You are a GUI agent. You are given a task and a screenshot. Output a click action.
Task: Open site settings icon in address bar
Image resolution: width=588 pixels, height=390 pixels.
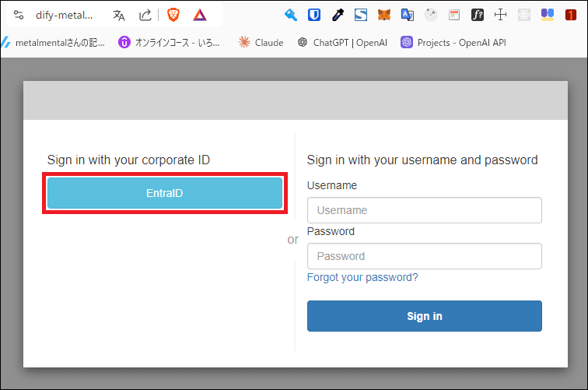[x=19, y=15]
